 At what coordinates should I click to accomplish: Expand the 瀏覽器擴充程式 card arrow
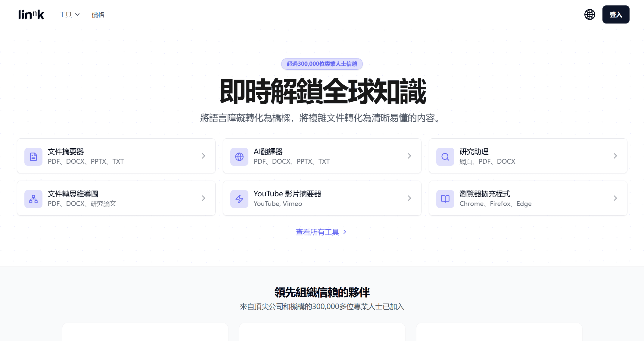pyautogui.click(x=615, y=198)
